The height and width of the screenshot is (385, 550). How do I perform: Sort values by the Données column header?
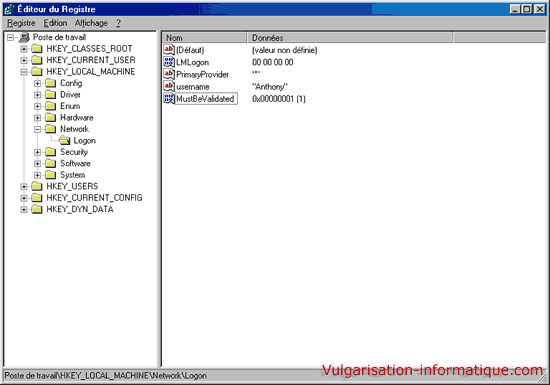click(x=350, y=38)
